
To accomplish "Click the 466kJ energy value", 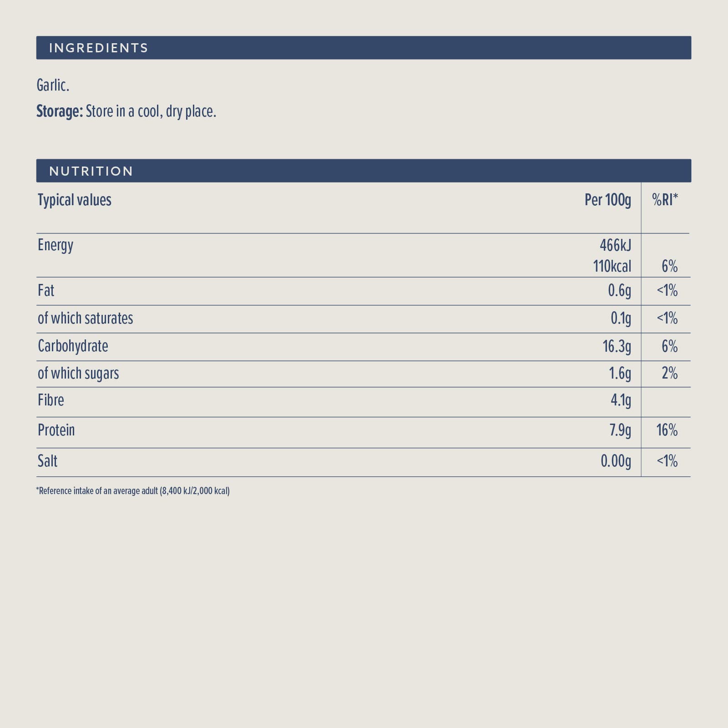I will click(x=615, y=245).
